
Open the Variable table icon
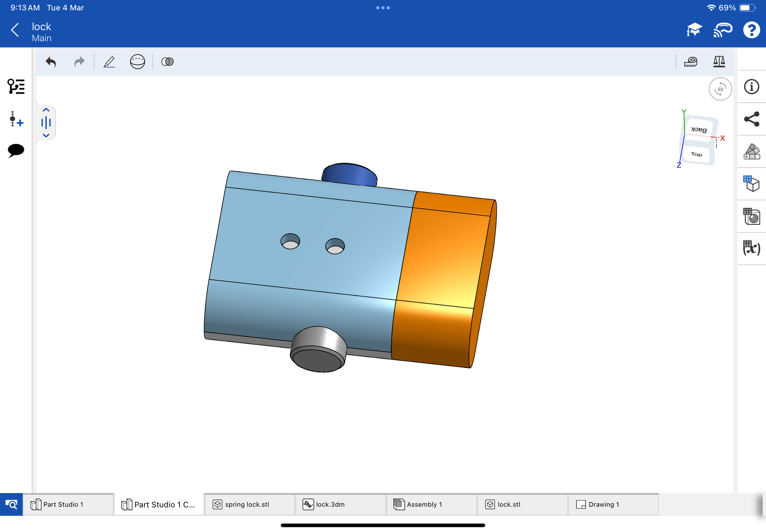click(751, 248)
